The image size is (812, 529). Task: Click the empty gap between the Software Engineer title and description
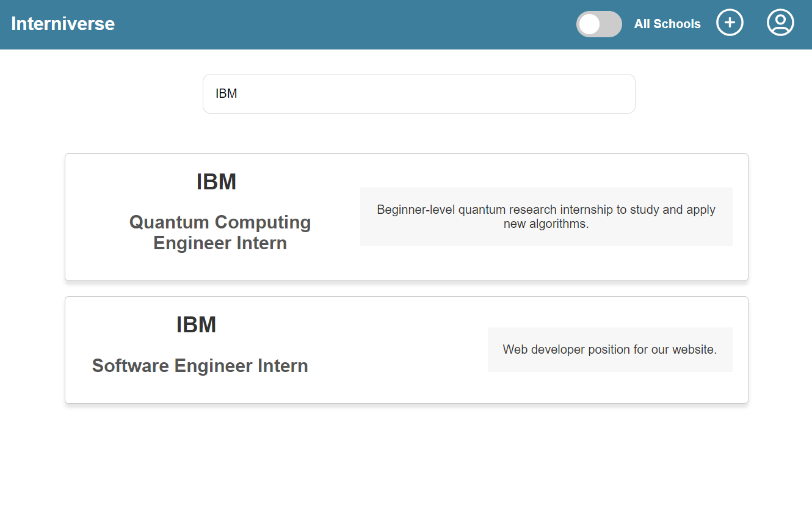click(397, 350)
